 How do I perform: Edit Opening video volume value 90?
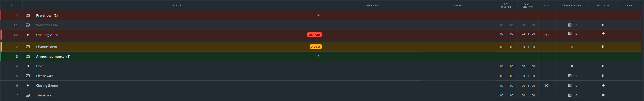[x=547, y=35]
